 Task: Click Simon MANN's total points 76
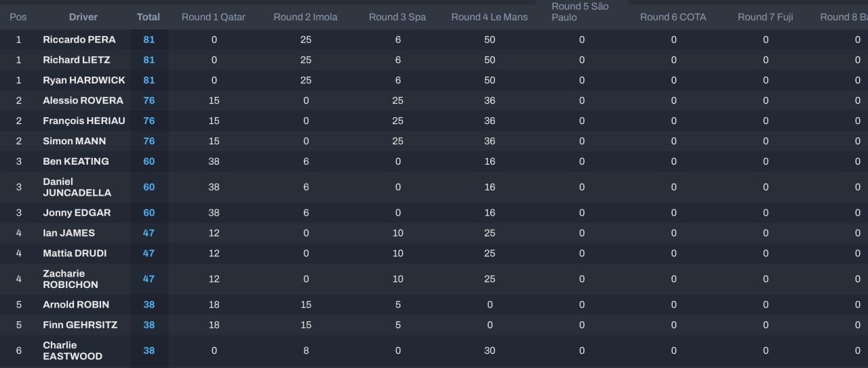[149, 141]
